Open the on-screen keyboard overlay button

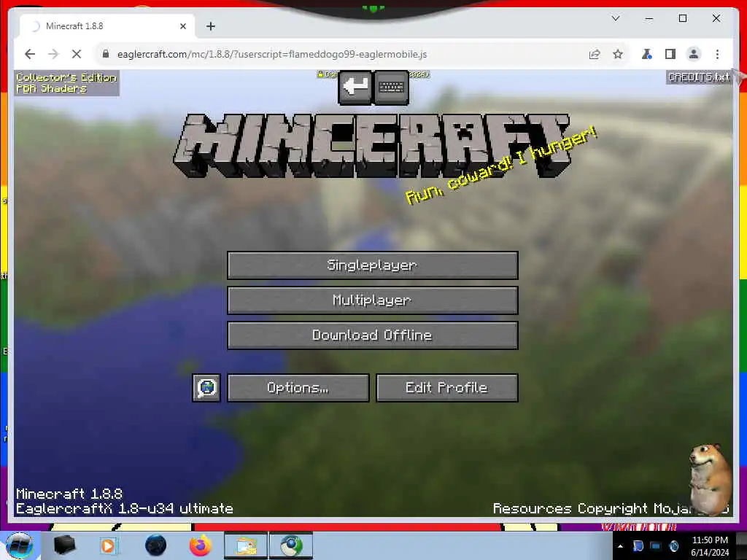(392, 87)
